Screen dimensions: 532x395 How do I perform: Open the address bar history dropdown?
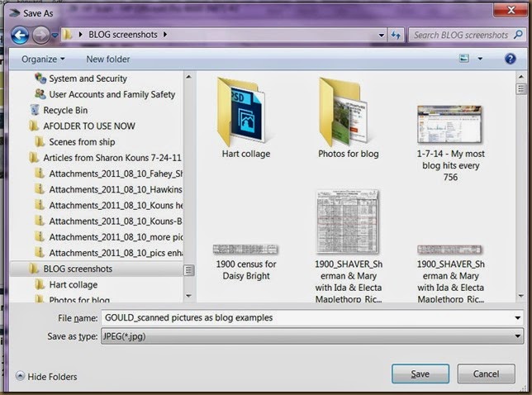click(382, 35)
